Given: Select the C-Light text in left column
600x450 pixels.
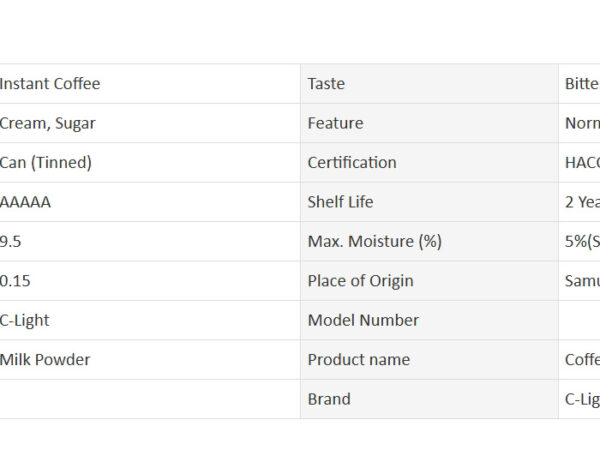Looking at the screenshot, I should [24, 320].
